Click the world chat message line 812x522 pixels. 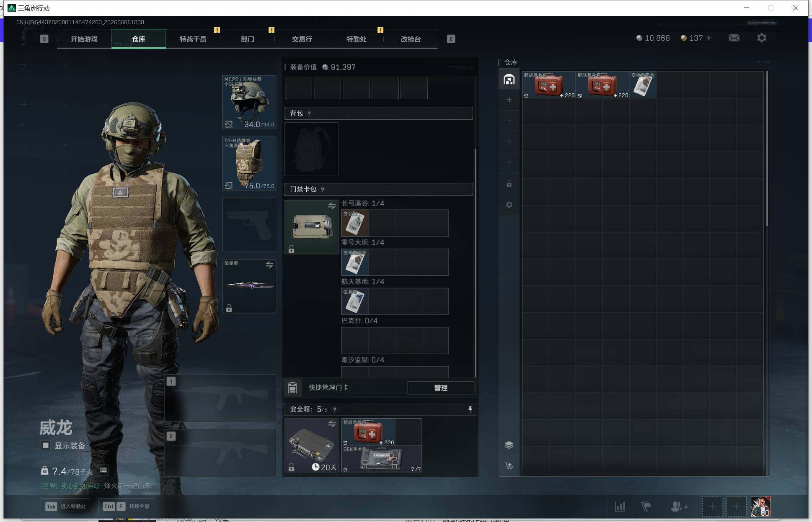click(x=96, y=486)
